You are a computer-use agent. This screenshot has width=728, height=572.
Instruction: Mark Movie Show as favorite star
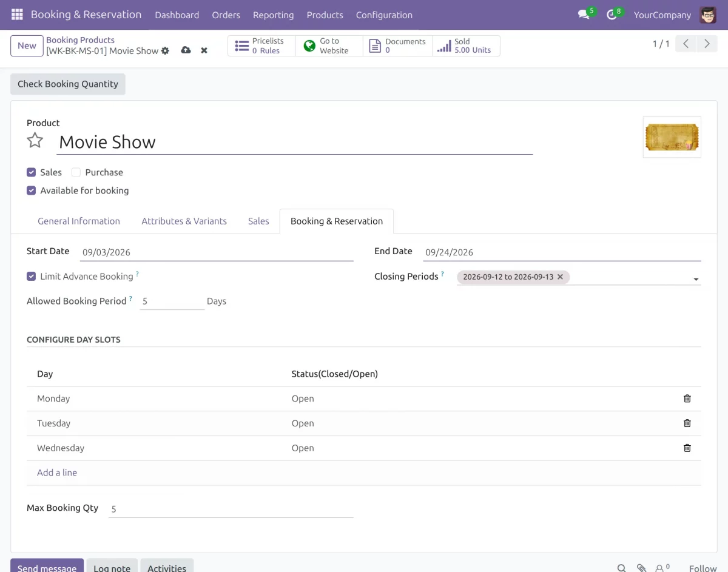[35, 141]
